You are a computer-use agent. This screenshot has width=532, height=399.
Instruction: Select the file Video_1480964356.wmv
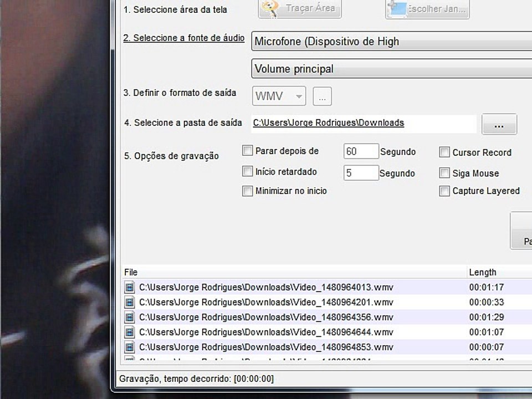click(x=266, y=317)
